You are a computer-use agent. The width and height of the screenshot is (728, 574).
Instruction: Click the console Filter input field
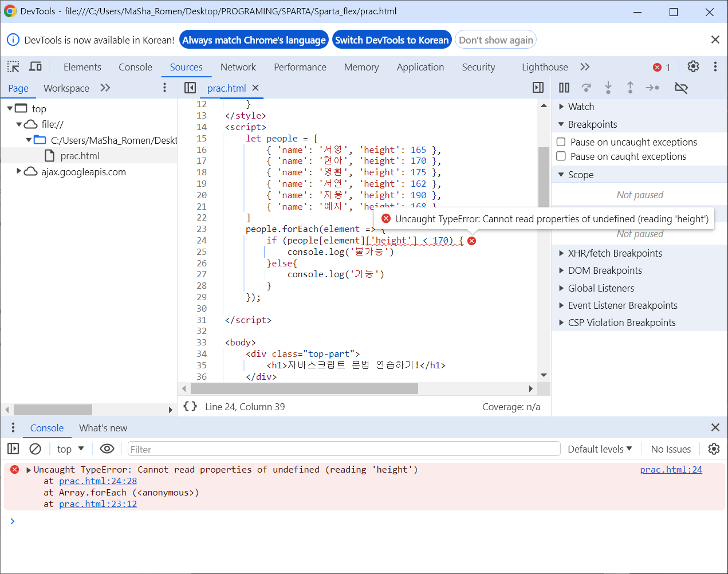pos(344,449)
